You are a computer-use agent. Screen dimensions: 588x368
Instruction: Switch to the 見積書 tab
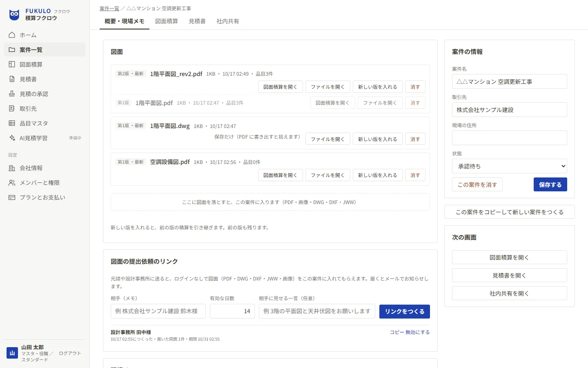point(197,21)
